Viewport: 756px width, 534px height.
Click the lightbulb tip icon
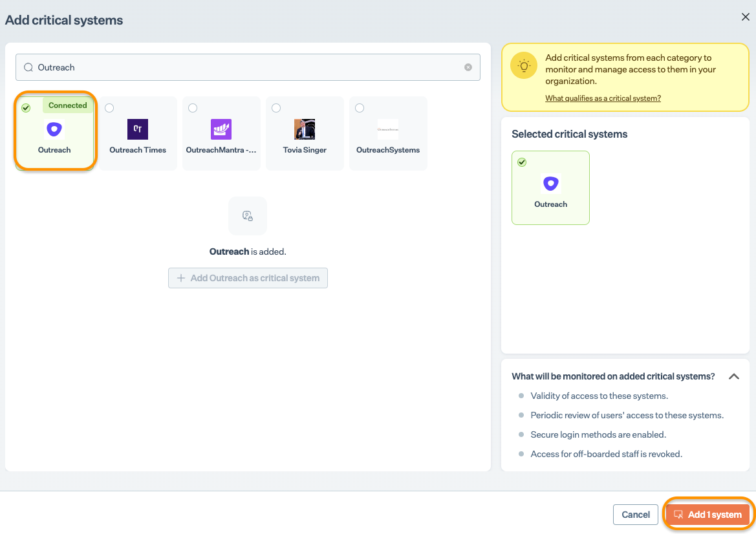[524, 65]
